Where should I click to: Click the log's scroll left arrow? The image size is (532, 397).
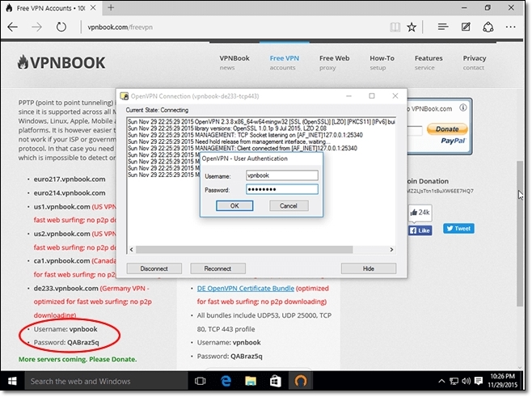click(x=131, y=249)
